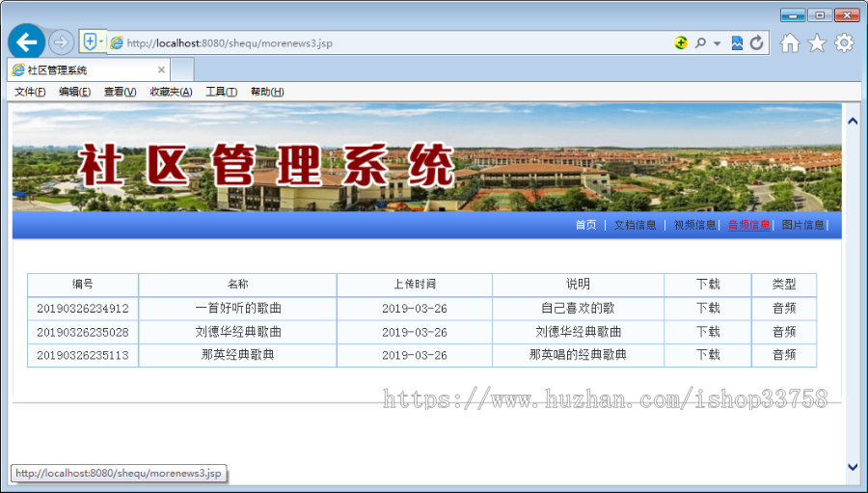
Task: Expand the shield icon dropdown arrow
Action: click(101, 41)
